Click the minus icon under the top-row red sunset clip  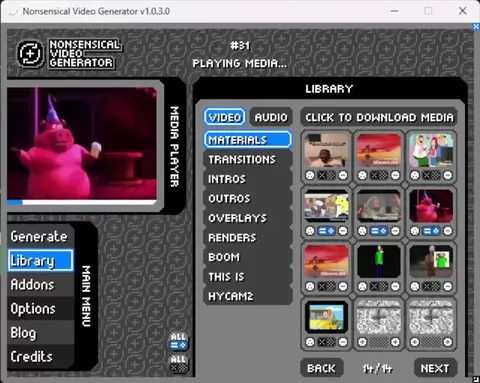click(x=395, y=175)
